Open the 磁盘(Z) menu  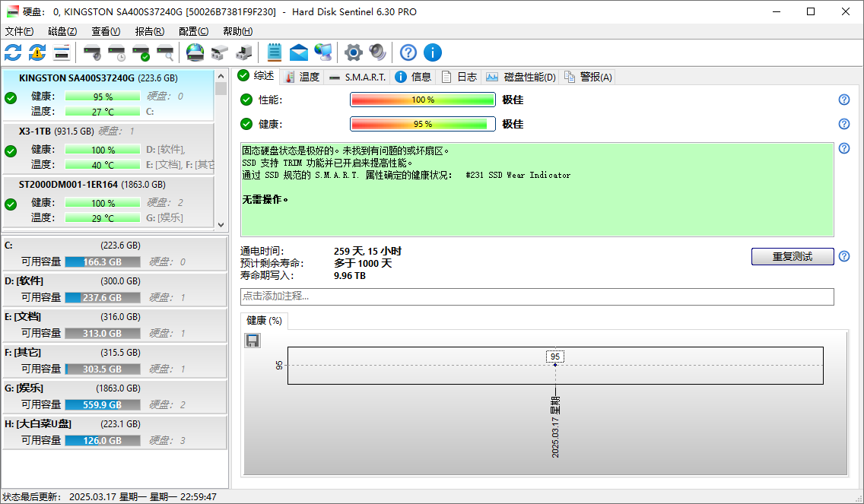click(x=61, y=31)
